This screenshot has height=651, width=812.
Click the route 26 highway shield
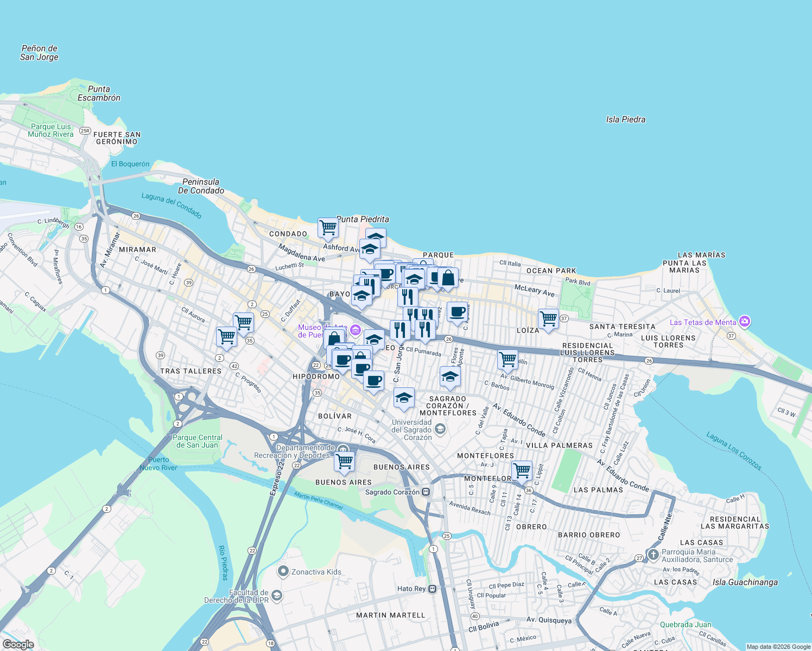448,339
